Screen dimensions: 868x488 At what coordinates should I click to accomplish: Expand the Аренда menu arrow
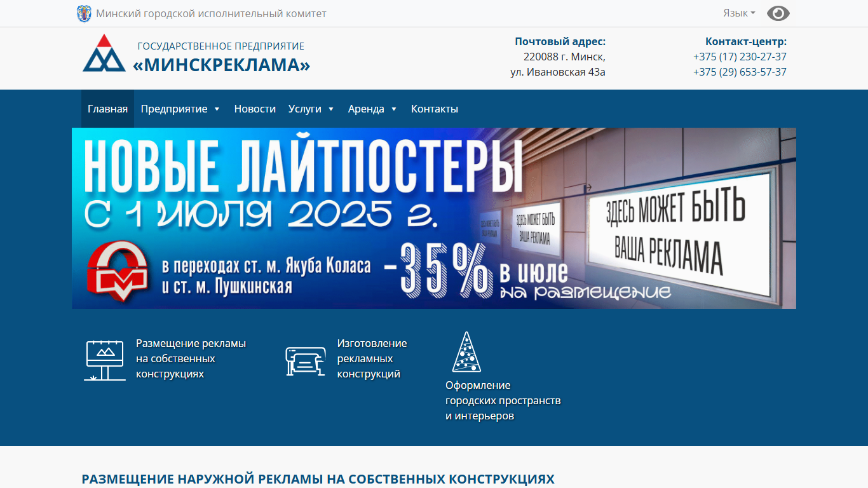394,109
